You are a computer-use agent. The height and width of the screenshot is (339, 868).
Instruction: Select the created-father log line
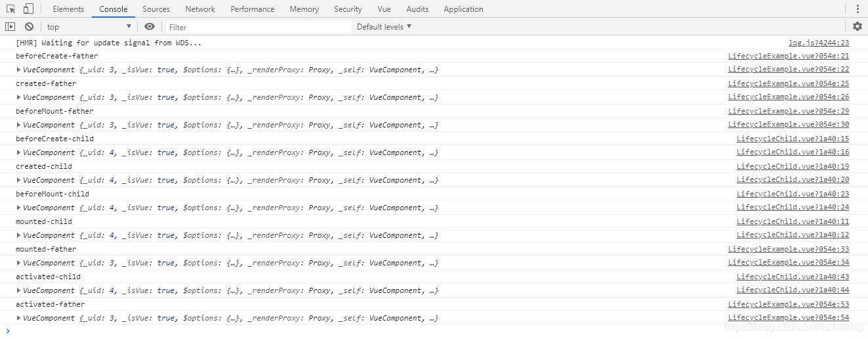pyautogui.click(x=46, y=83)
